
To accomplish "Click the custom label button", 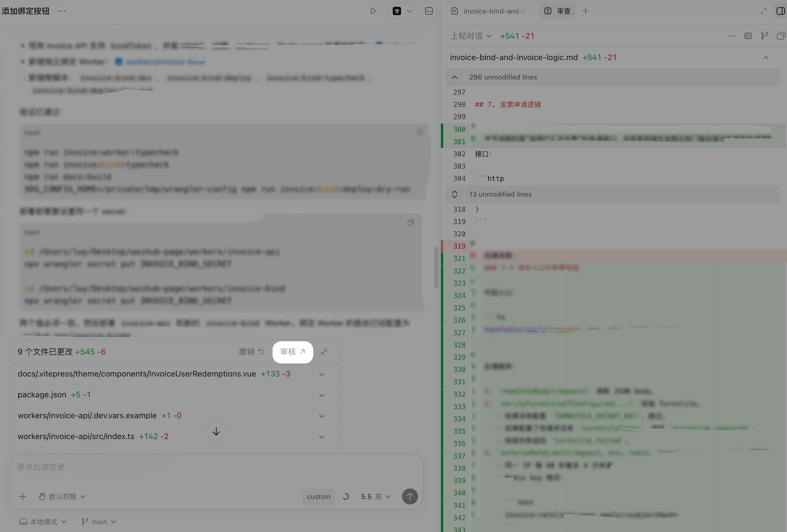I will [319, 496].
